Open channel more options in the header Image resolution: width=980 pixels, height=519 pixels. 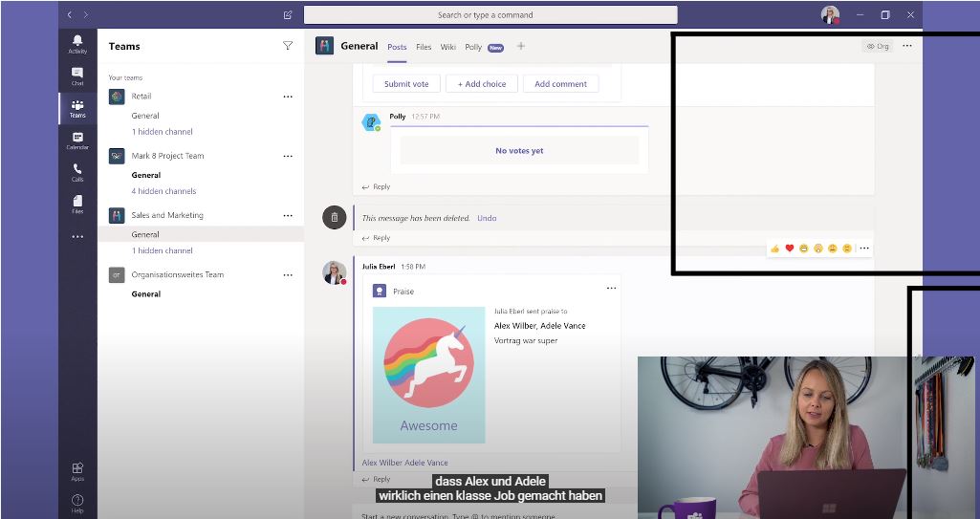(x=907, y=46)
